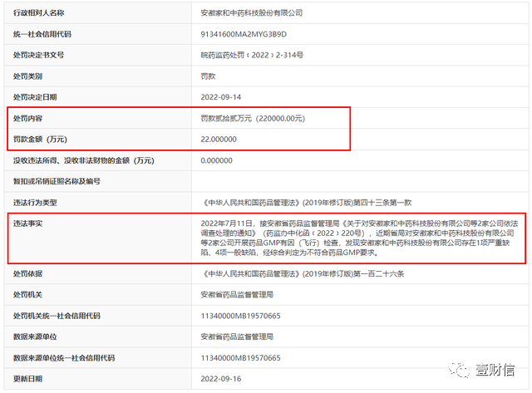
Task: Select confiscated amount 0.000000
Action: pos(216,160)
